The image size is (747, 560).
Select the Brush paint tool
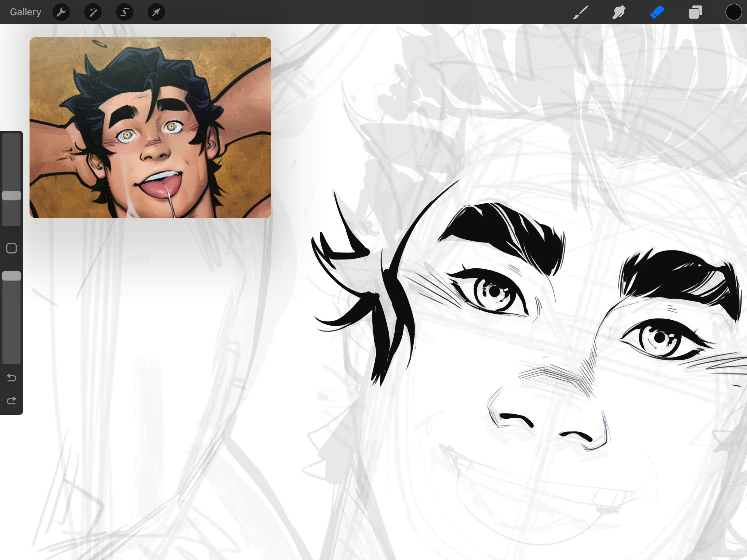581,12
